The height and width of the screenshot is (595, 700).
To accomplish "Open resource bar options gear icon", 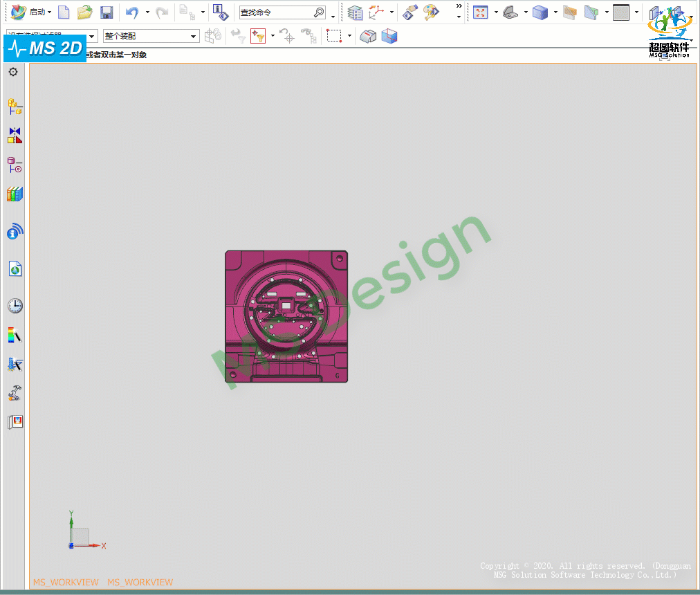I will (x=13, y=72).
